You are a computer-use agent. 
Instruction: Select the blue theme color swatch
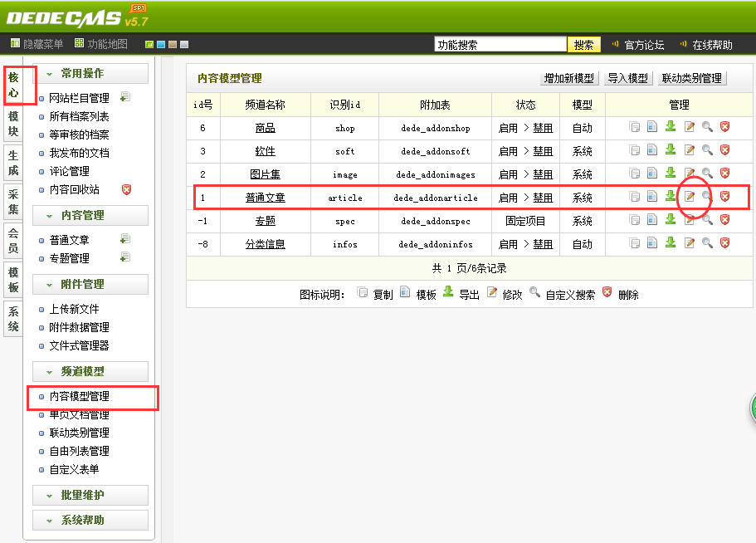coord(161,45)
